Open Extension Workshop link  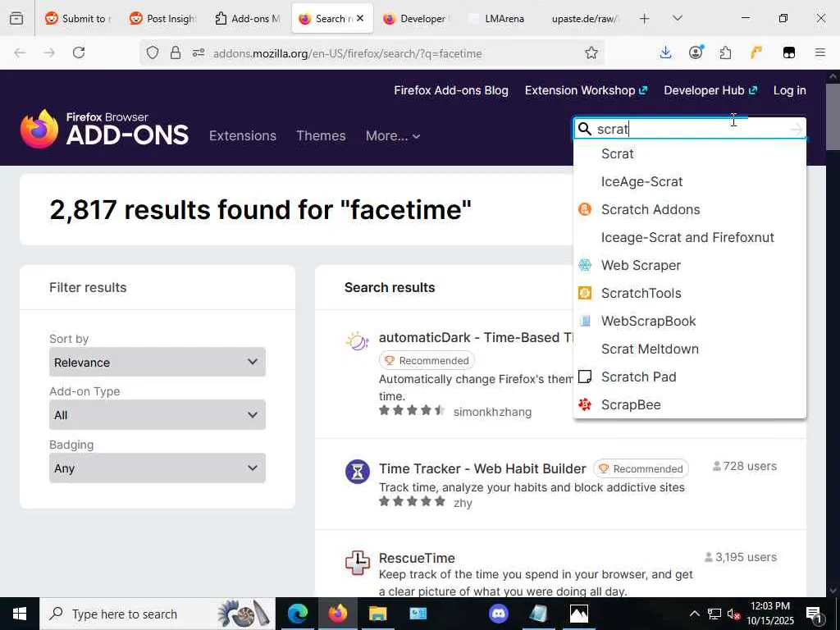[x=586, y=90]
